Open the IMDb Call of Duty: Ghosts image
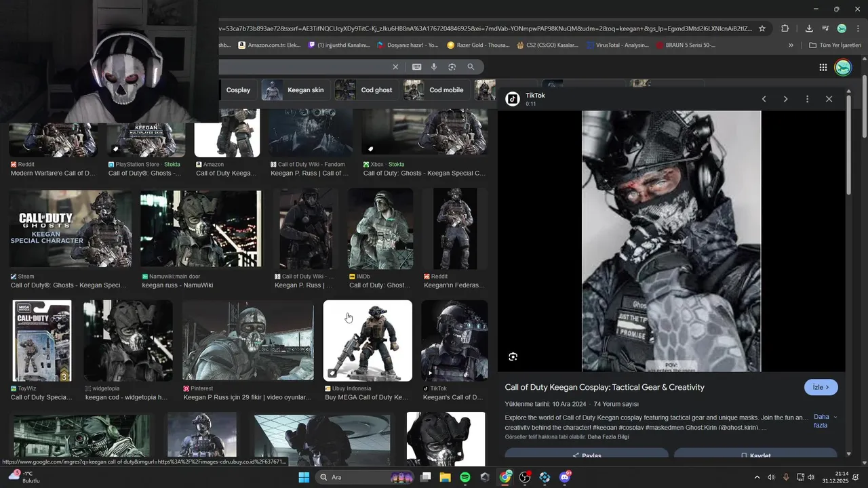The width and height of the screenshot is (868, 488). tap(380, 228)
